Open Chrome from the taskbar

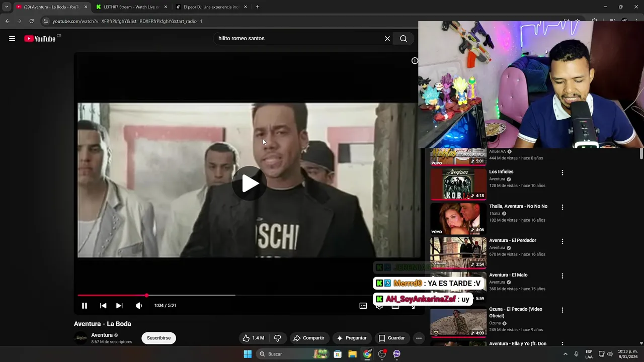pyautogui.click(x=367, y=354)
